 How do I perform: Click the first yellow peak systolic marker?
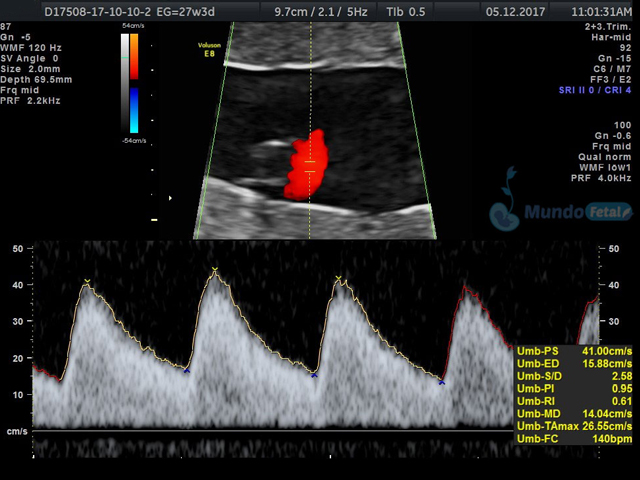point(88,281)
